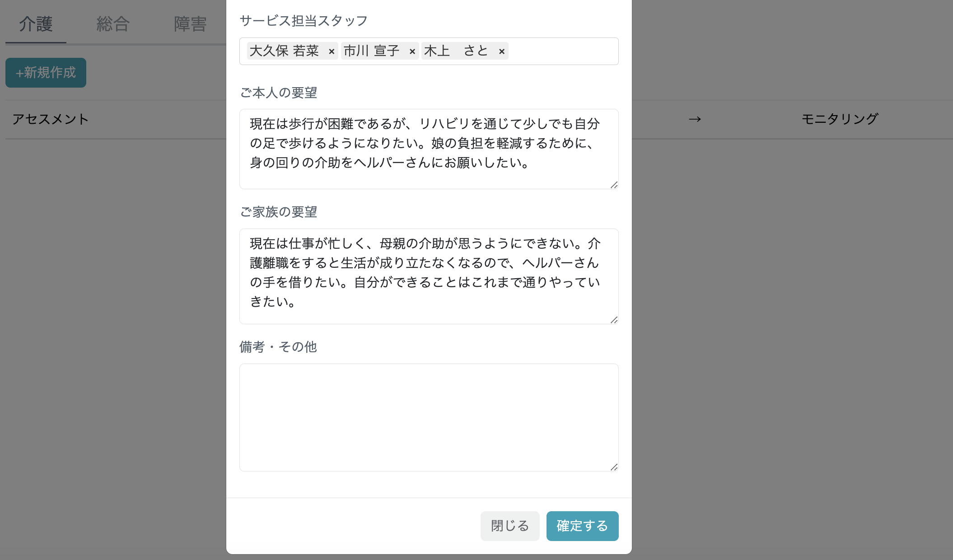This screenshot has height=560, width=953.
Task: Click inside the ご本人の要望 text area
Action: [428, 149]
